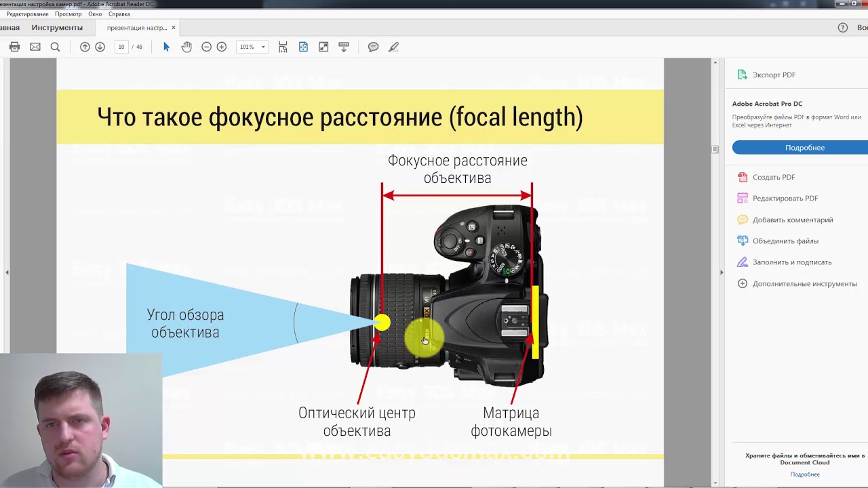The height and width of the screenshot is (488, 868).
Task: Go to next page arrow
Action: click(x=100, y=47)
